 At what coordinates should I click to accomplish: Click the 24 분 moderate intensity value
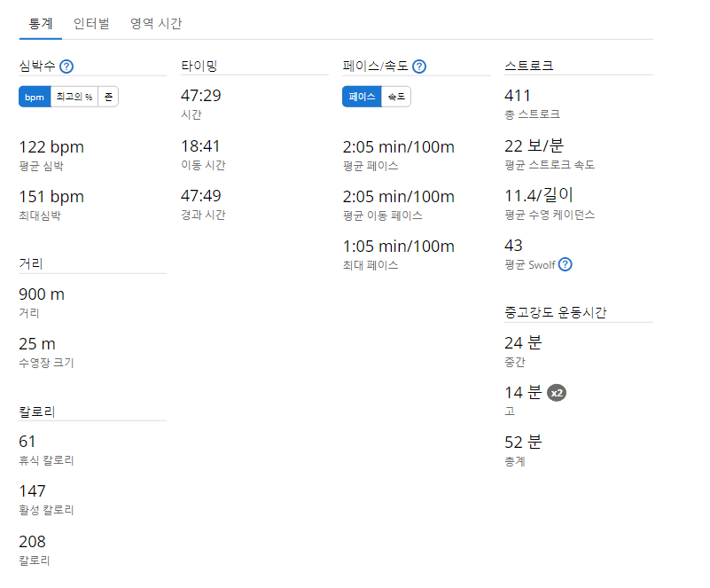[523, 343]
